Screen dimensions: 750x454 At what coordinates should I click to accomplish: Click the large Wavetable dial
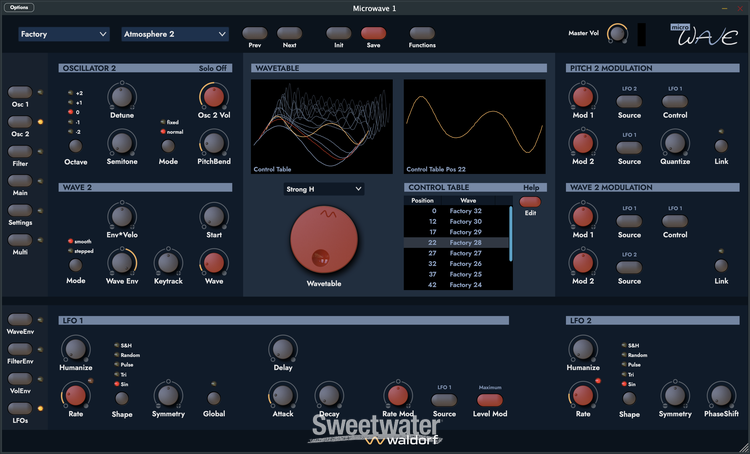click(x=324, y=240)
